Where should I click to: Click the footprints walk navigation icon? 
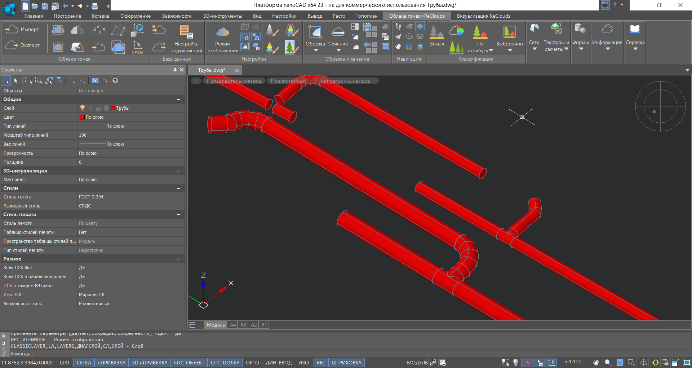point(399,27)
